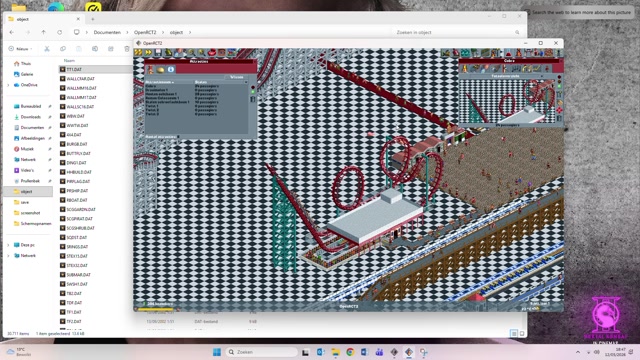Open the Cobra window main view tab
The image size is (640, 360).
[464, 69]
